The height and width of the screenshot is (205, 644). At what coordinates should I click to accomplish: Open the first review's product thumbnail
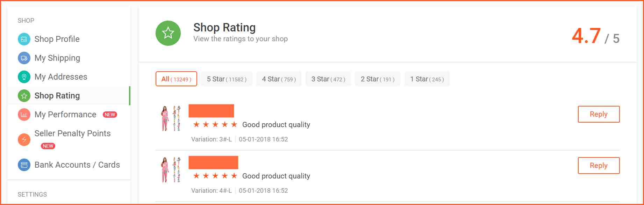(x=171, y=118)
